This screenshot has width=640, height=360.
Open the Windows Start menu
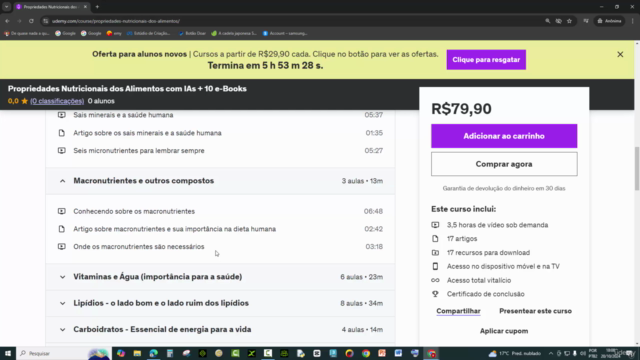(8, 353)
